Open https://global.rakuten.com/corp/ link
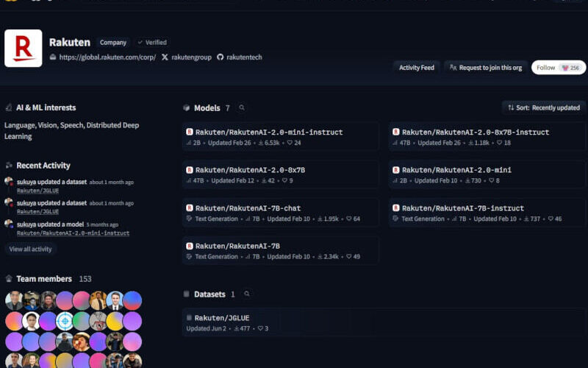 click(107, 57)
